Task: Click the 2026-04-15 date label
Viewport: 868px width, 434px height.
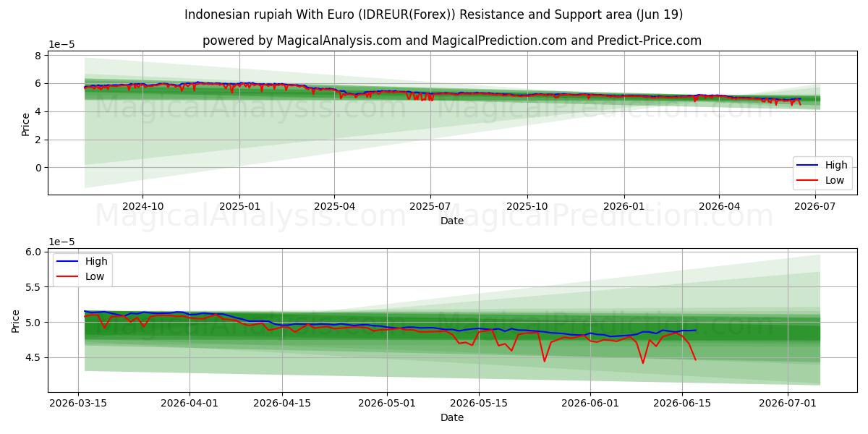Action: [282, 404]
